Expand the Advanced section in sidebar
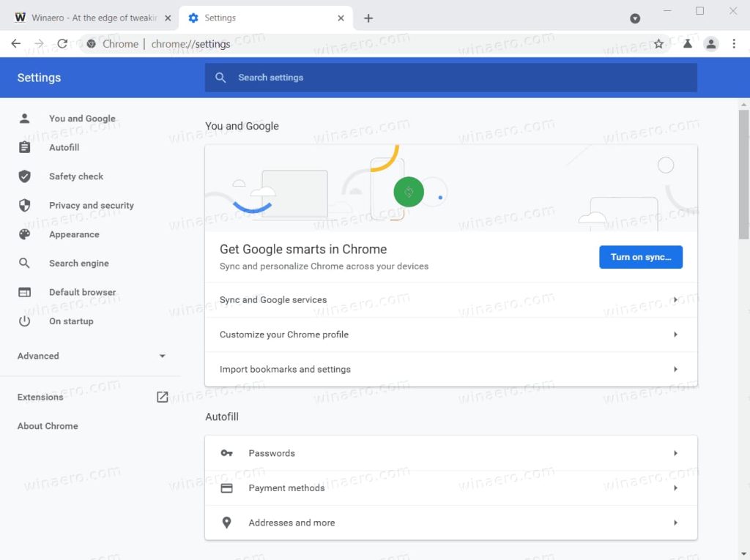 pyautogui.click(x=91, y=356)
